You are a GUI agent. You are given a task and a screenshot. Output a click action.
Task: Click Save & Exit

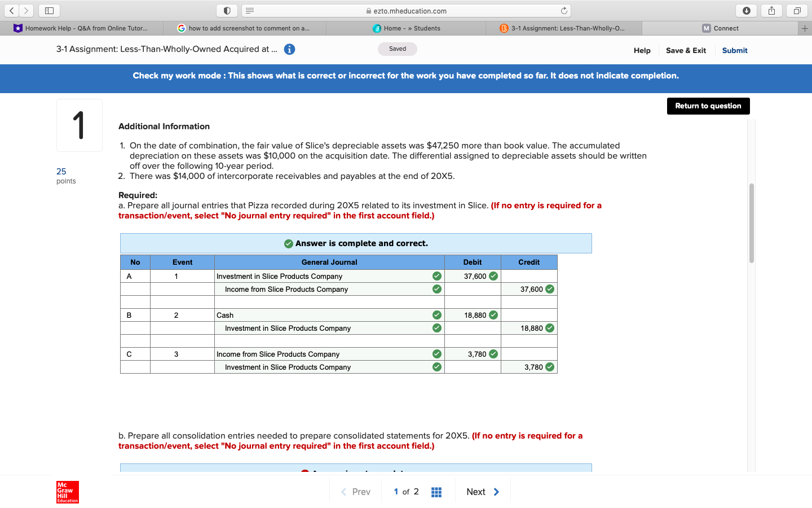[x=686, y=50]
